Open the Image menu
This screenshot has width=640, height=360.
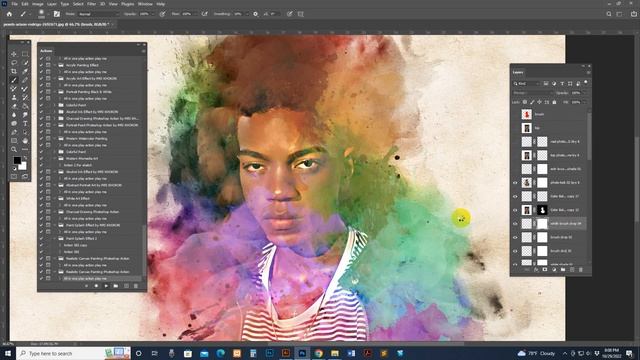pyautogui.click(x=38, y=4)
